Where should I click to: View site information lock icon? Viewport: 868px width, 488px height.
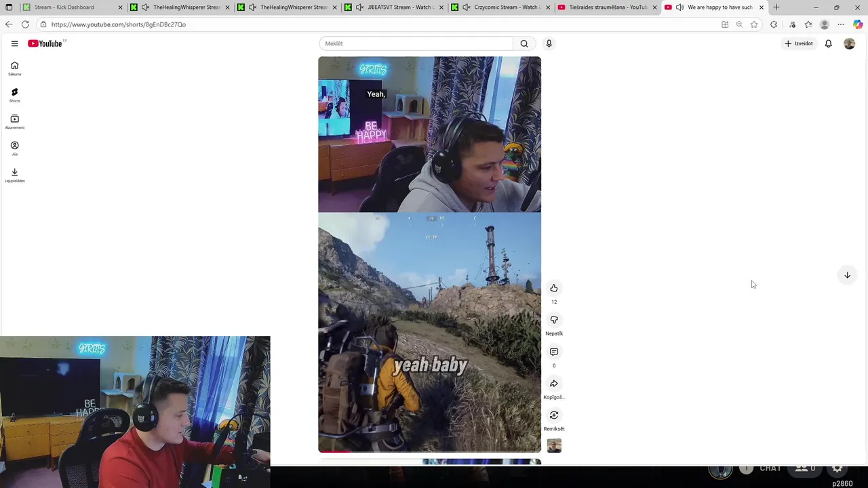click(43, 24)
